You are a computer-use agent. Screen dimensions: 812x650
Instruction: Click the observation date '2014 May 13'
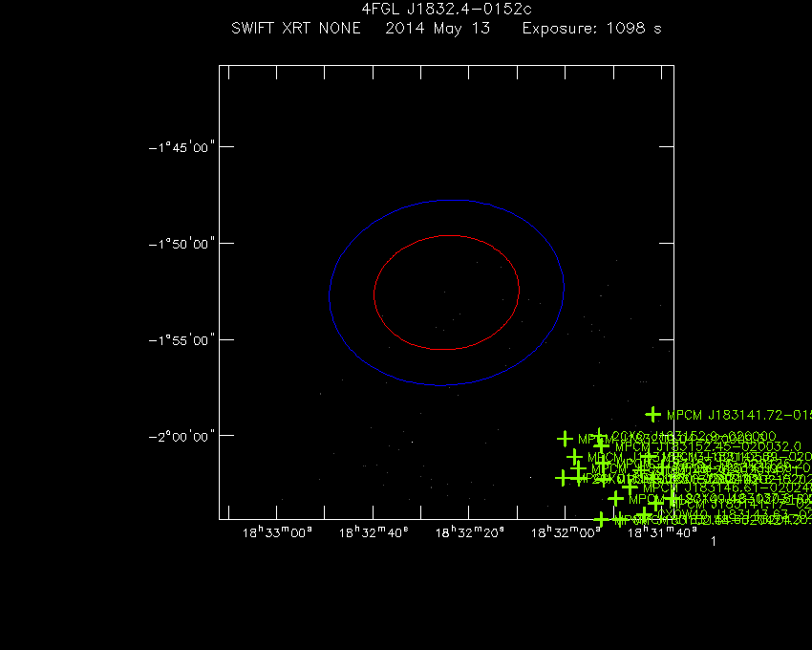point(438,28)
